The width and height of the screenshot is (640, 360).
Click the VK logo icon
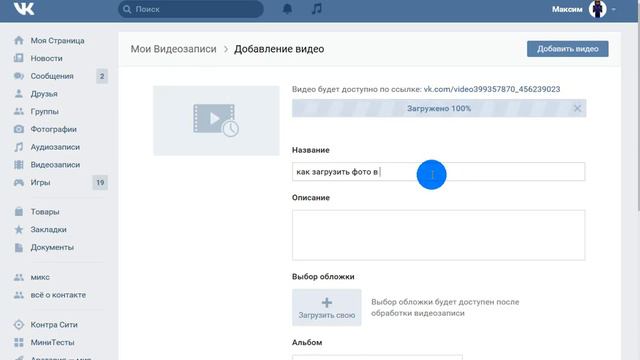(x=24, y=9)
